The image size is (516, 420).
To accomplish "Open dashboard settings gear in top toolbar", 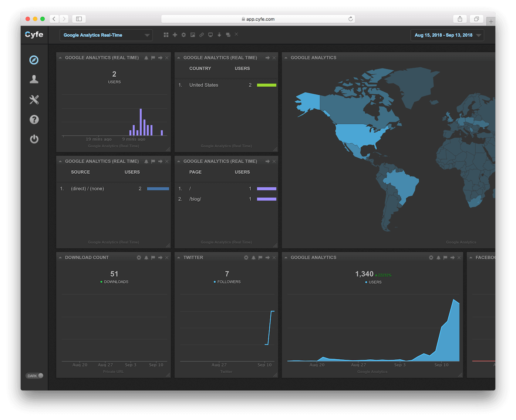I will [184, 35].
